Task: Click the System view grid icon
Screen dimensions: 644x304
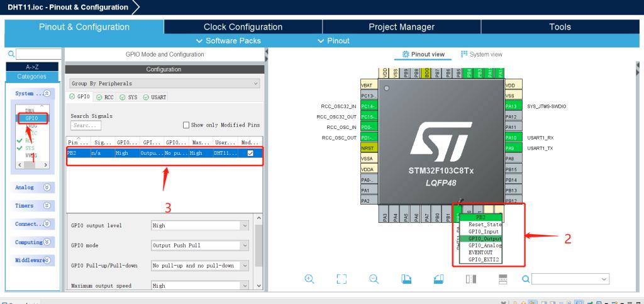Action: point(464,54)
